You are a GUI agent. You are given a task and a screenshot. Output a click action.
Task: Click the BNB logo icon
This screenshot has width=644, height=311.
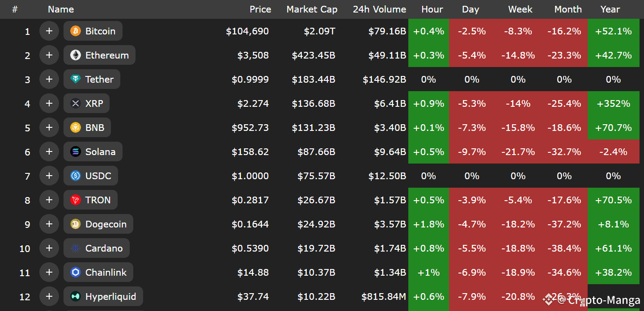(x=76, y=127)
